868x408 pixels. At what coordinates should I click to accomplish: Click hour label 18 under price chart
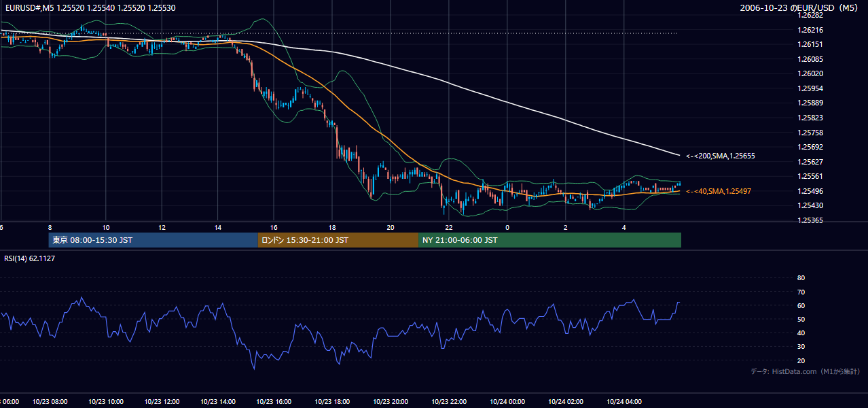point(331,227)
